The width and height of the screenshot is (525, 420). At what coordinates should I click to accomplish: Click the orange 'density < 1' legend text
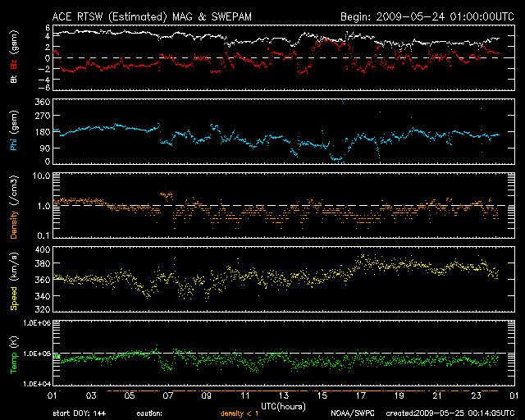coord(240,413)
